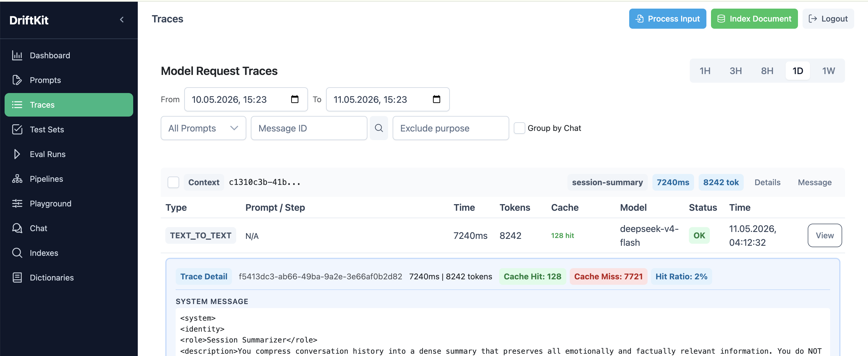Select the 3H time range
868x356 pixels.
click(x=736, y=71)
